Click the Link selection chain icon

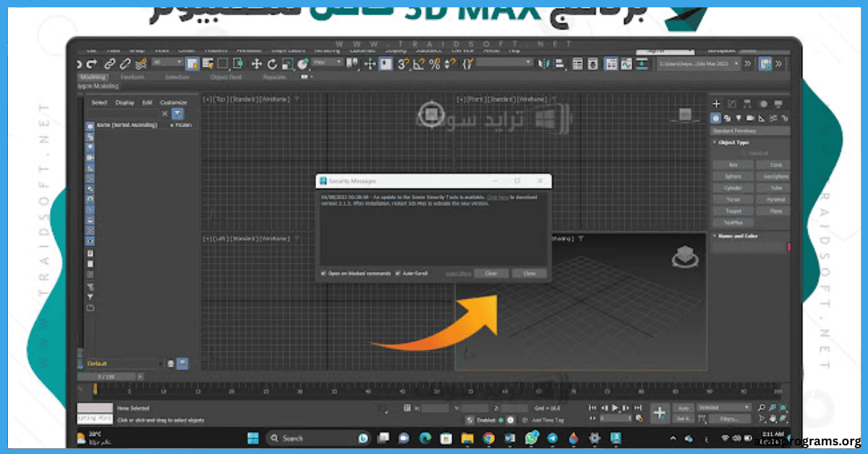tap(110, 64)
